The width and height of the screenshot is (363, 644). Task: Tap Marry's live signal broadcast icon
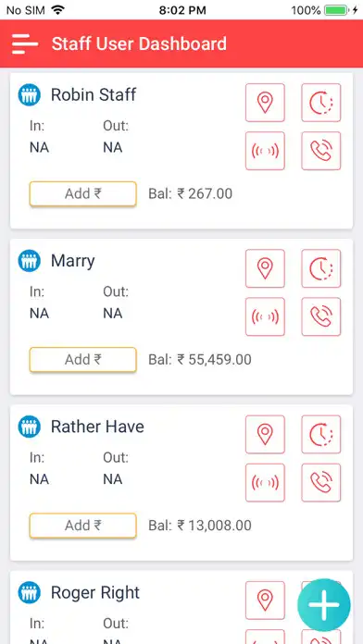pyautogui.click(x=265, y=316)
